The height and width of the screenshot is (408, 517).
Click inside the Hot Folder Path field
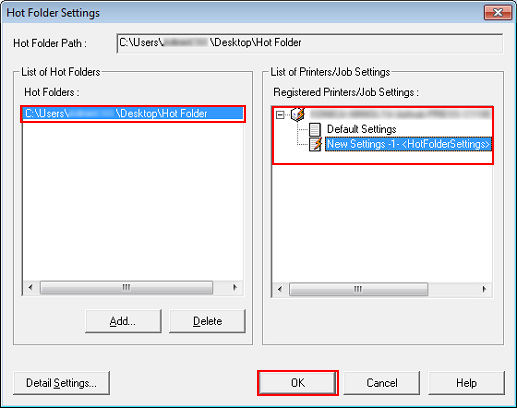point(310,43)
